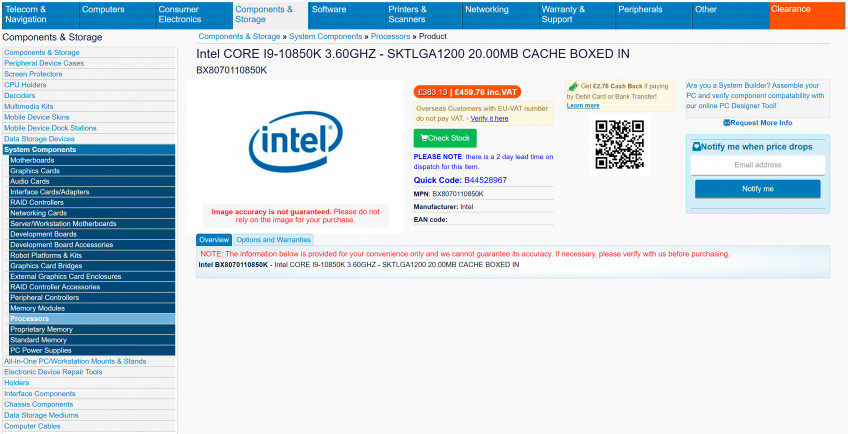Open the Networking top menu

click(x=500, y=15)
